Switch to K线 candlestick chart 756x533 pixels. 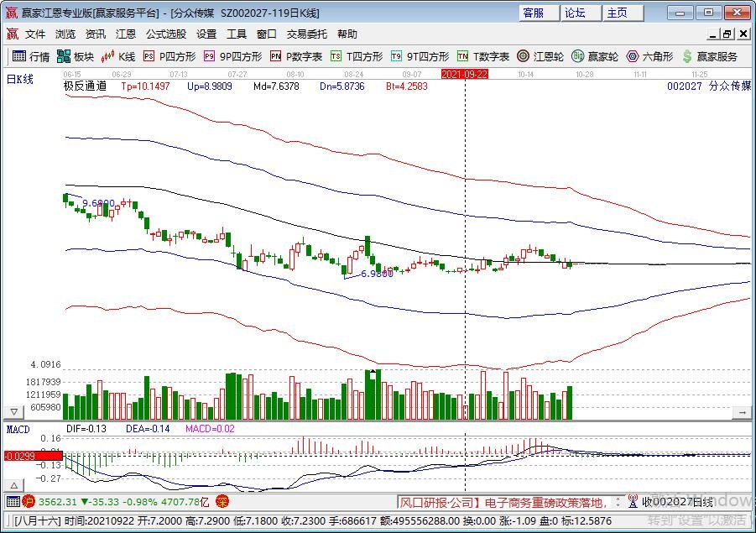click(x=118, y=56)
